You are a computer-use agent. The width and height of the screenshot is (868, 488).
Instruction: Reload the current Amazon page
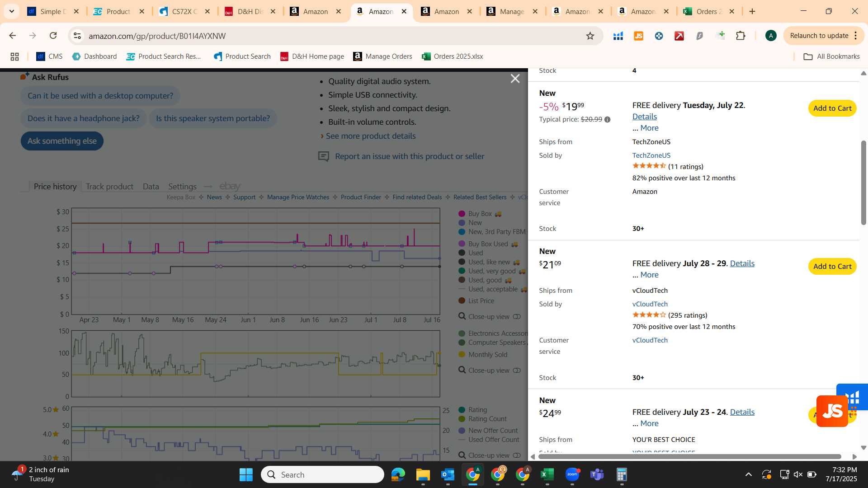pyautogui.click(x=53, y=36)
